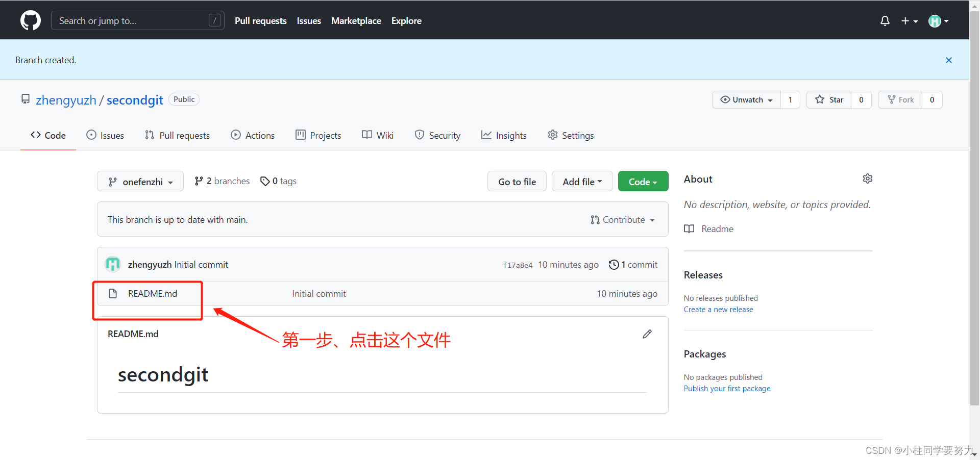
Task: Expand the Add file dropdown
Action: pyautogui.click(x=581, y=181)
